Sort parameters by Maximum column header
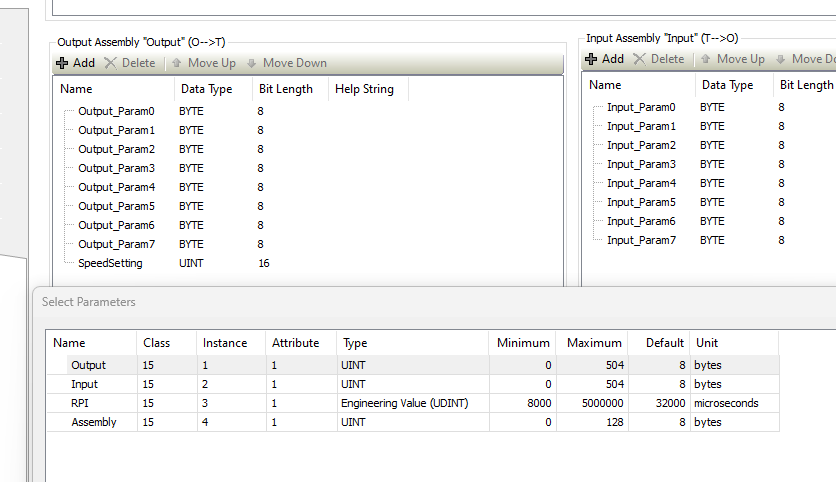Viewport: 836px width, 482px height. coord(593,343)
